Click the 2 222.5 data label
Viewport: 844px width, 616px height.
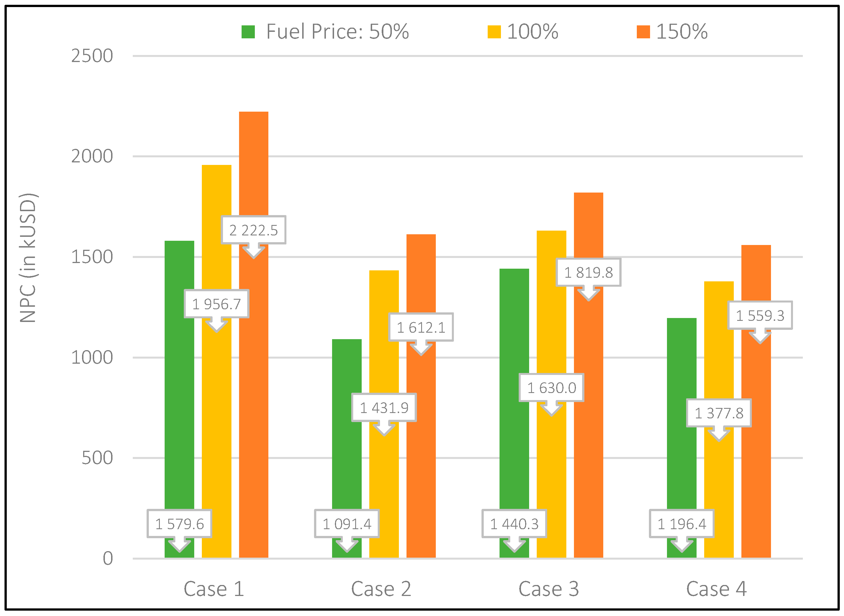point(253,230)
